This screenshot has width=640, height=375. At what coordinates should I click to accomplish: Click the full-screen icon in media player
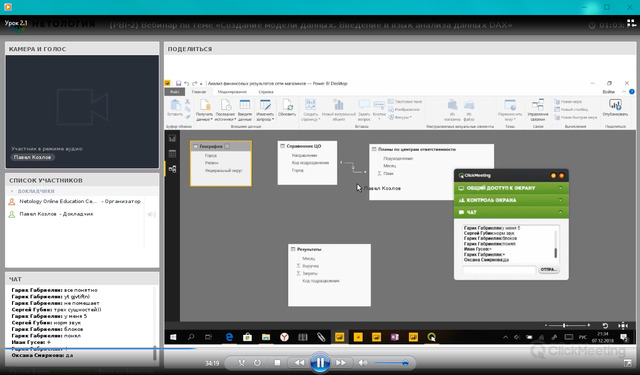coord(627,362)
